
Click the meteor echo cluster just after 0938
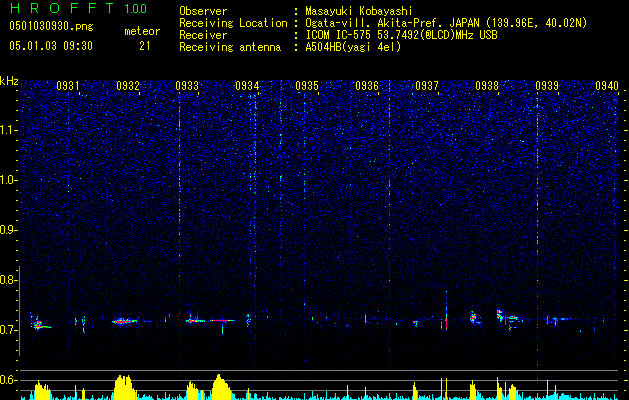pyautogui.click(x=507, y=318)
